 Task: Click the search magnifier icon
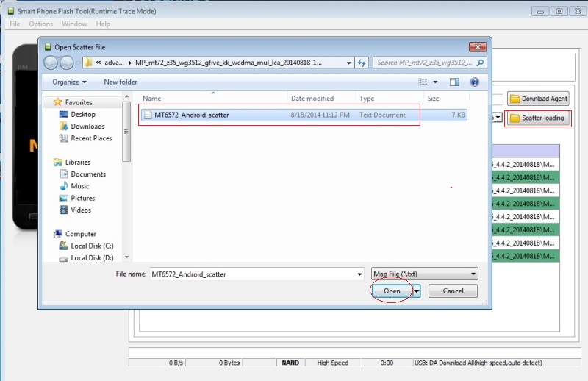coord(480,63)
